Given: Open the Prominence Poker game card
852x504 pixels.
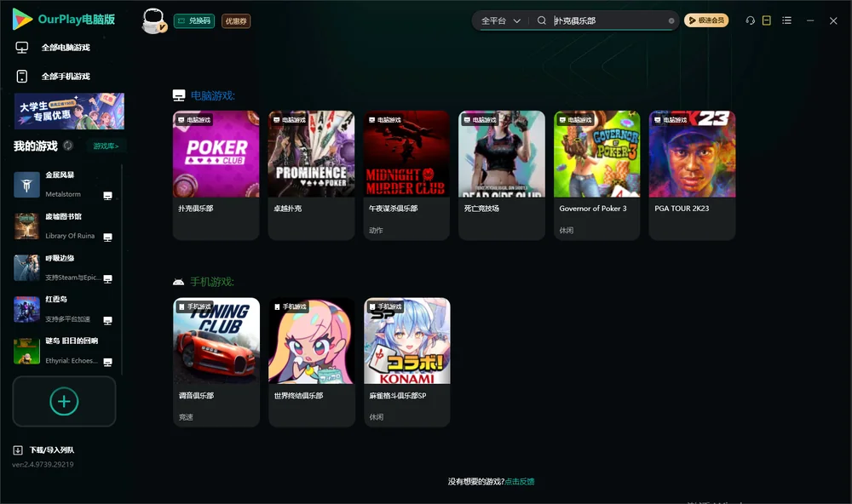Looking at the screenshot, I should pyautogui.click(x=311, y=175).
